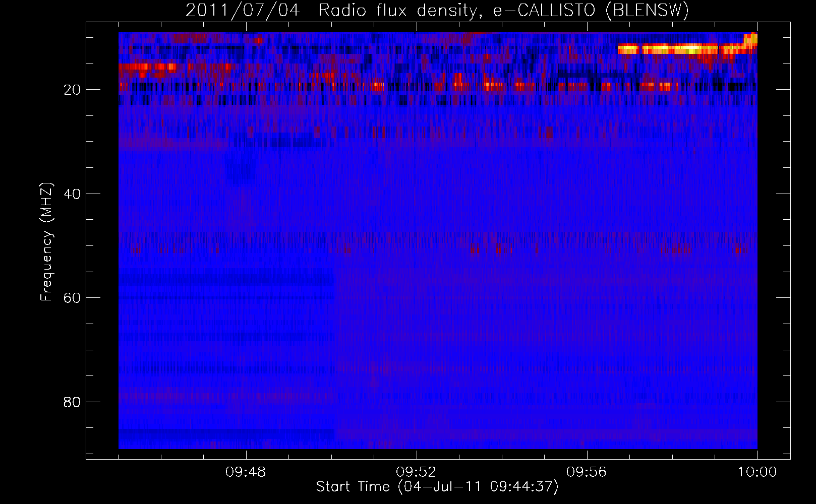
Task: Click the 80 frequency tick label
Action: coord(73,402)
